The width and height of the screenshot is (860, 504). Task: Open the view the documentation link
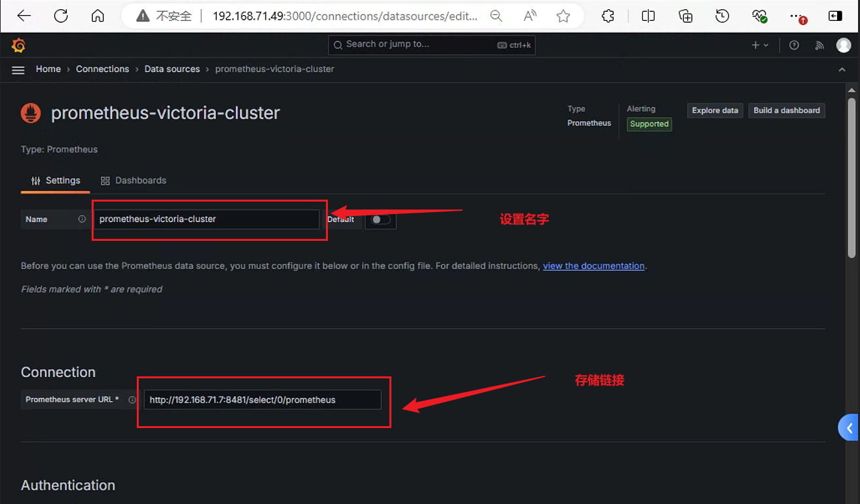(x=594, y=266)
